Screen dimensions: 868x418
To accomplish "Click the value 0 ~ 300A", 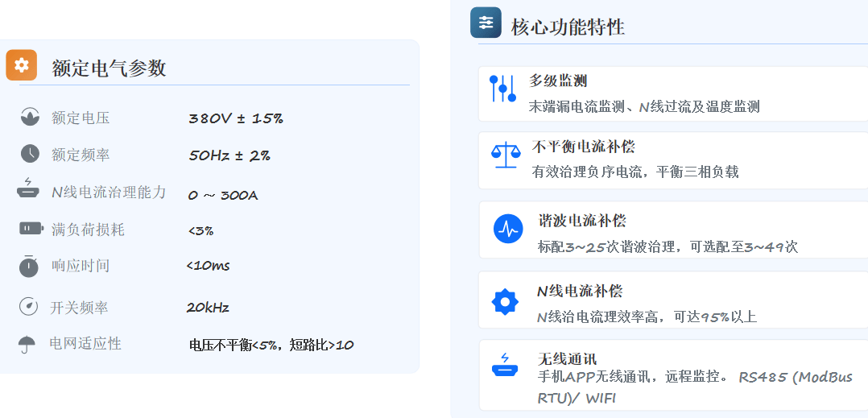I will (222, 196).
